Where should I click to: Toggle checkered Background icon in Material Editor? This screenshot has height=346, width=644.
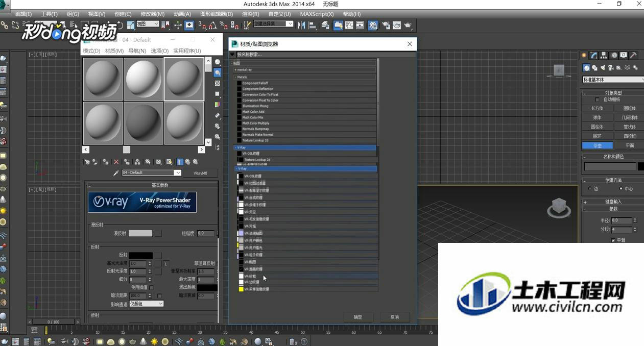pyautogui.click(x=218, y=83)
